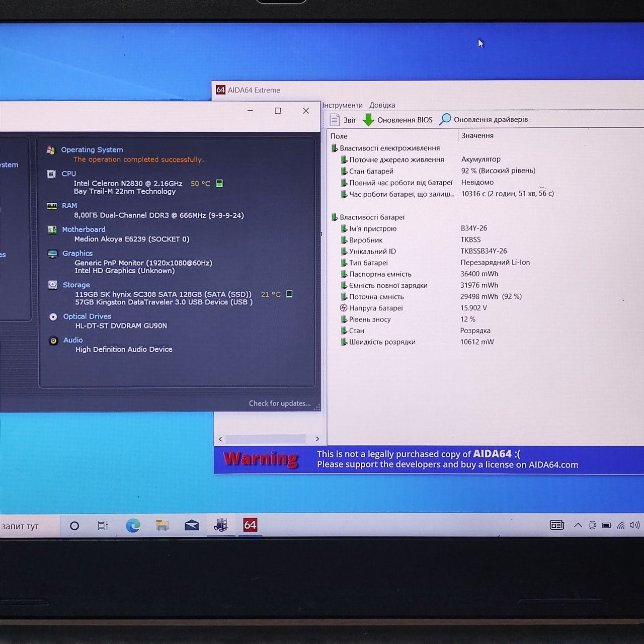The width and height of the screenshot is (644, 644).
Task: Open the Optical Drives section heading
Action: (87, 316)
